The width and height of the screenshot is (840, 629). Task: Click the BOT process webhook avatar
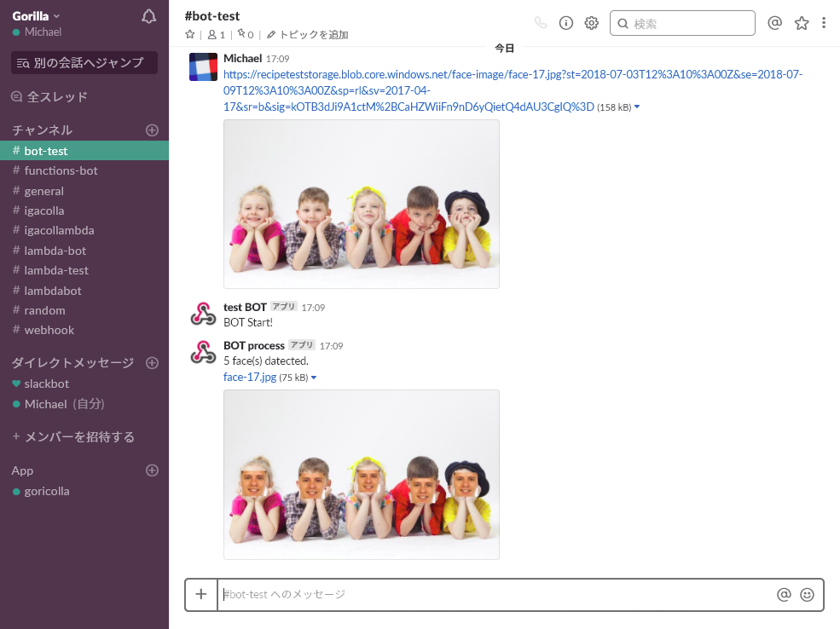(x=203, y=352)
